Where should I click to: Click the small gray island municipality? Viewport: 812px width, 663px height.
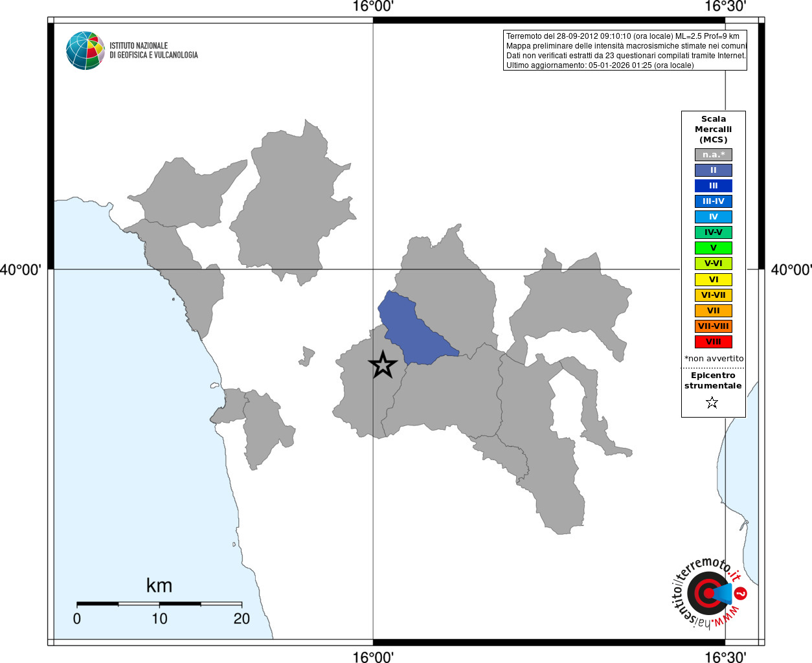click(307, 356)
